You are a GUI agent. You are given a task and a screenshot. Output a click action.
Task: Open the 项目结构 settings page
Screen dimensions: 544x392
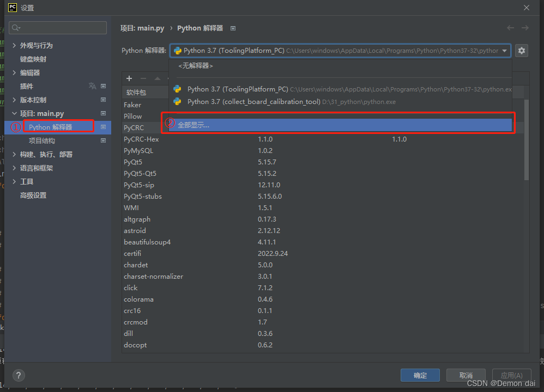pos(41,140)
